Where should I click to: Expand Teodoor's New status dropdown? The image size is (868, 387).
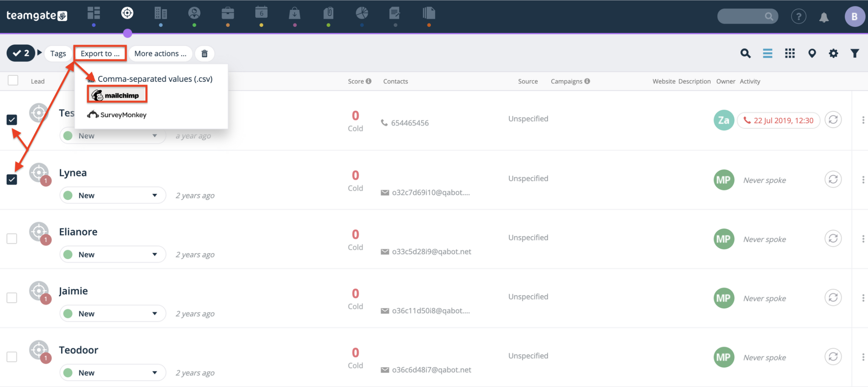(x=113, y=373)
